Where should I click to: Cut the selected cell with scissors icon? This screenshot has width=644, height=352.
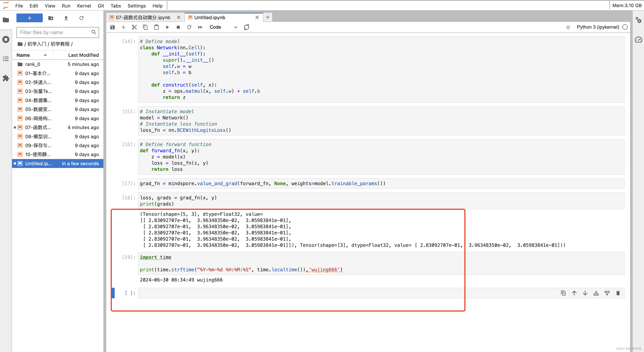[134, 27]
